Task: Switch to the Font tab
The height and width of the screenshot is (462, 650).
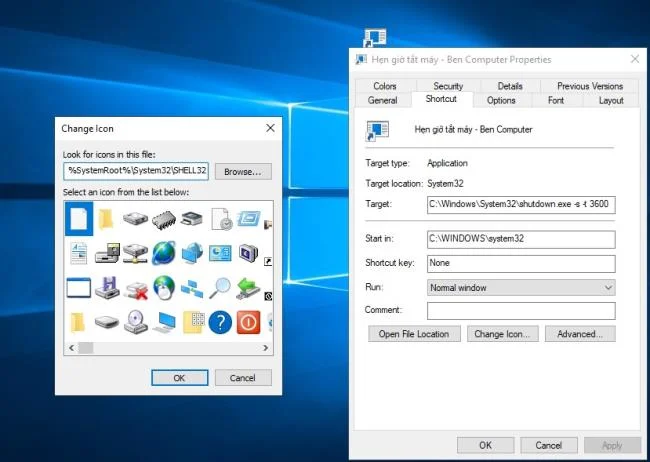Action: click(556, 100)
